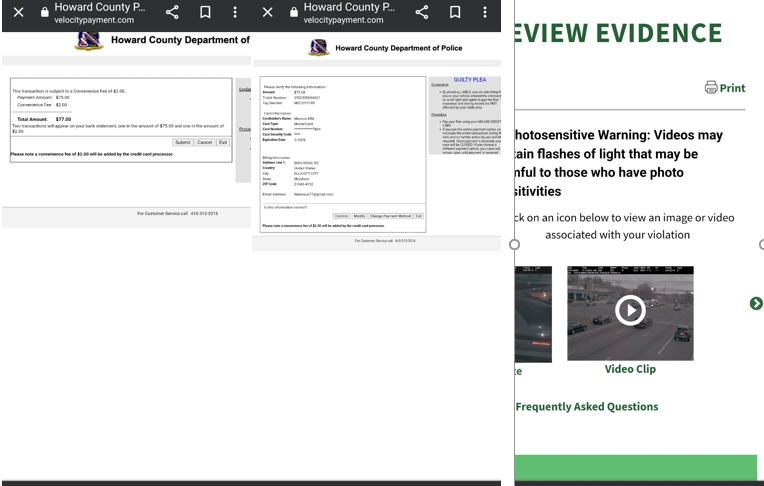Click the Print link text
The width and height of the screenshot is (764, 486).
[732, 88]
